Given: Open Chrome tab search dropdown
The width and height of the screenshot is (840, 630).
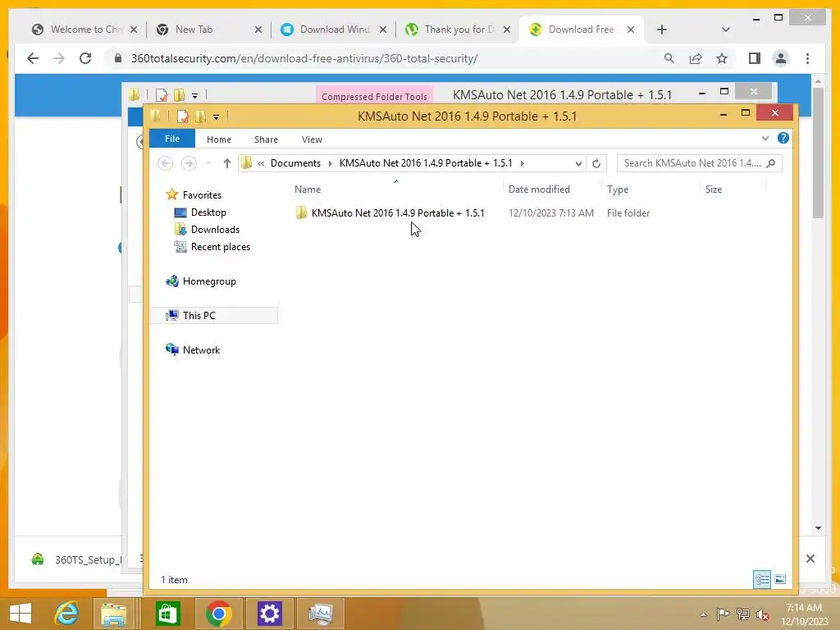Looking at the screenshot, I should pyautogui.click(x=725, y=30).
